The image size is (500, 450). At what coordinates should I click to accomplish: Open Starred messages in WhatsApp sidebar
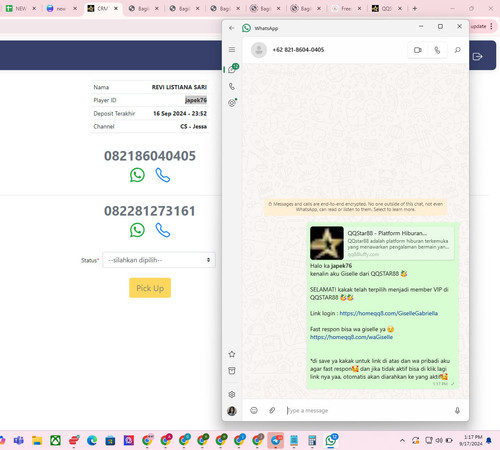pos(232,354)
